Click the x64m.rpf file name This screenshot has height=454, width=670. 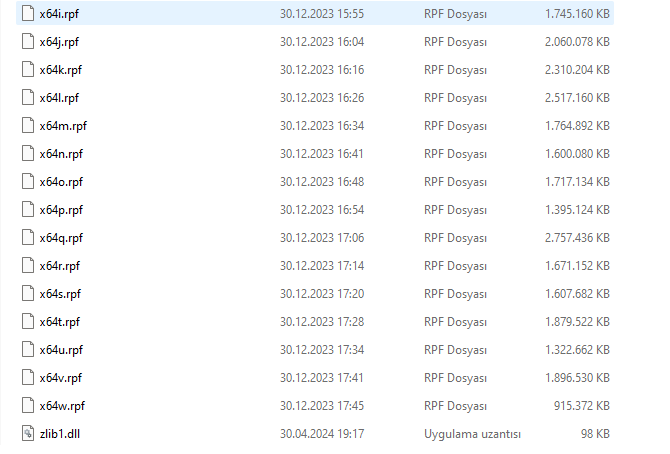pyautogui.click(x=63, y=126)
